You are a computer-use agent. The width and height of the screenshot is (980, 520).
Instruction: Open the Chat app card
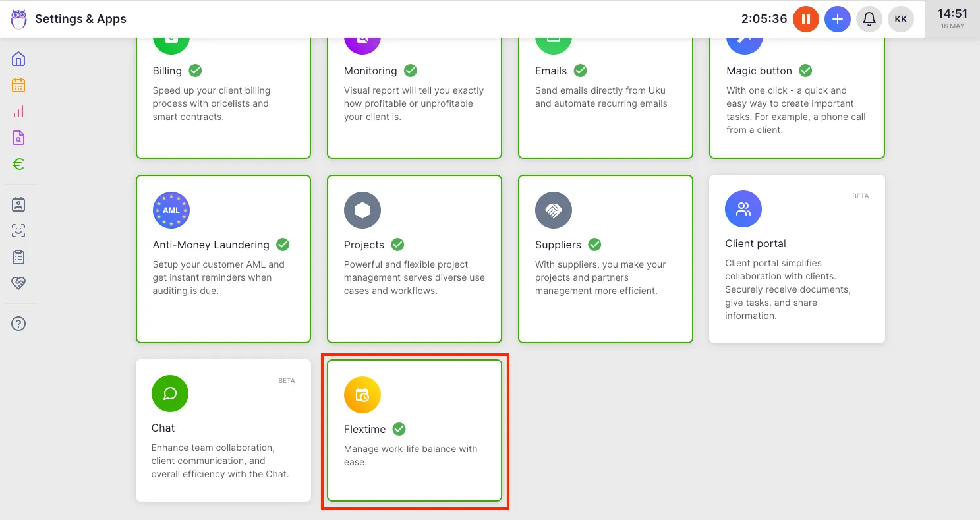click(x=223, y=430)
